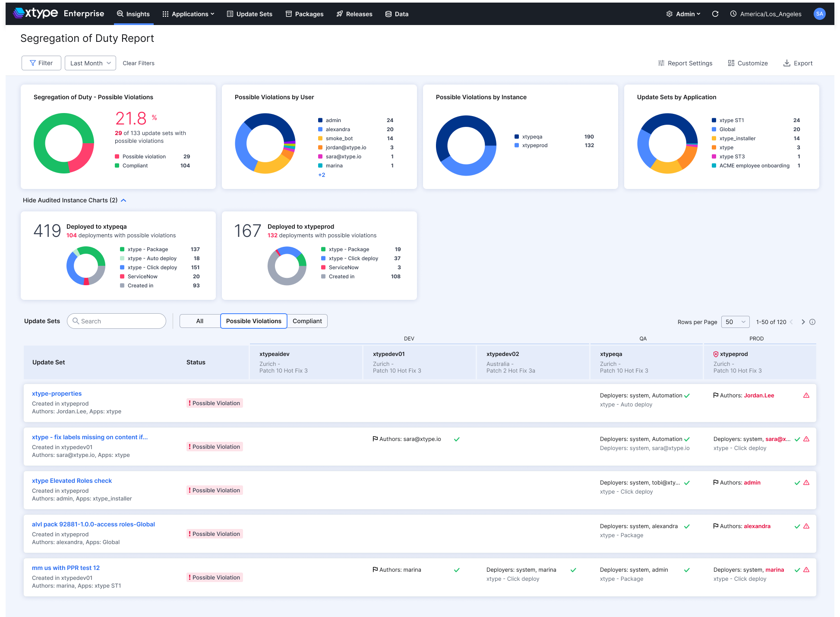
Task: Open Data via the database icon
Action: [388, 14]
